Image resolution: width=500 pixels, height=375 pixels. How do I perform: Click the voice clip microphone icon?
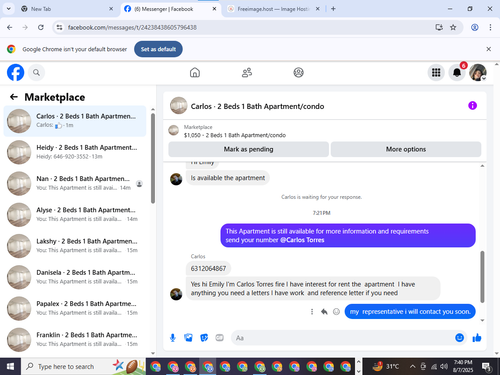tap(173, 338)
